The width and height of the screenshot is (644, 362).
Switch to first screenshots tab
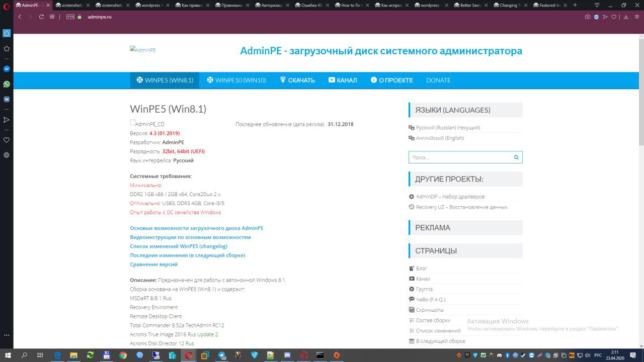71,5
